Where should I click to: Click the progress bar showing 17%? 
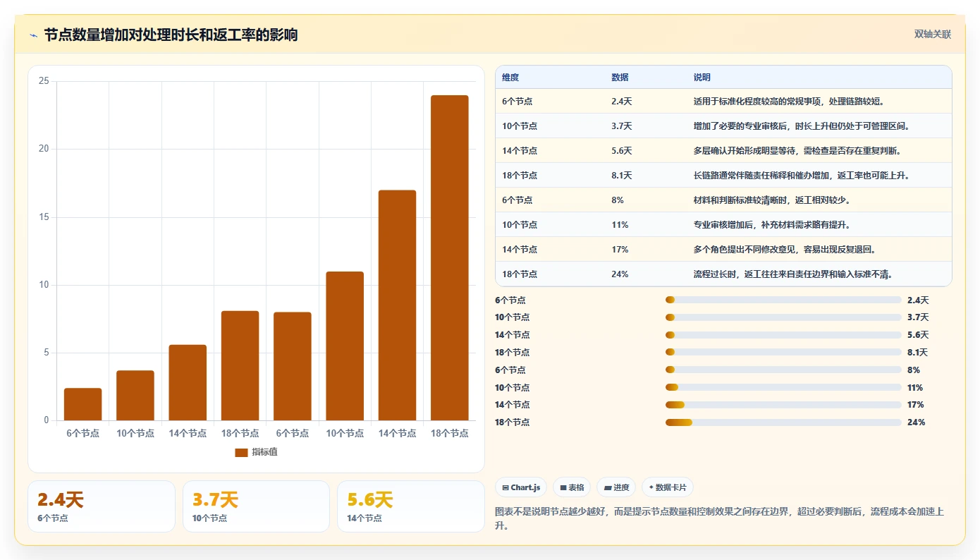coord(783,405)
